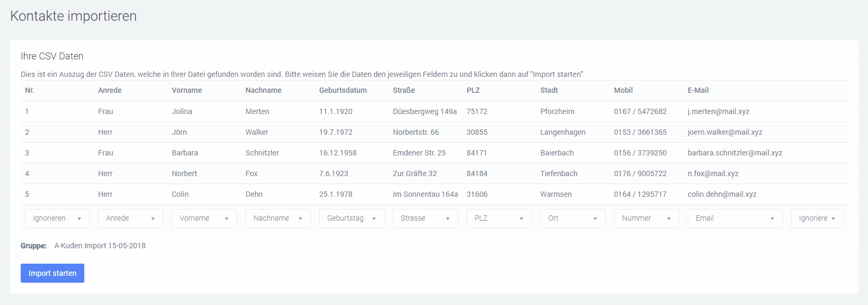Click the Geburtsdatum column header
Viewport: 868px width, 305px height.
(343, 90)
